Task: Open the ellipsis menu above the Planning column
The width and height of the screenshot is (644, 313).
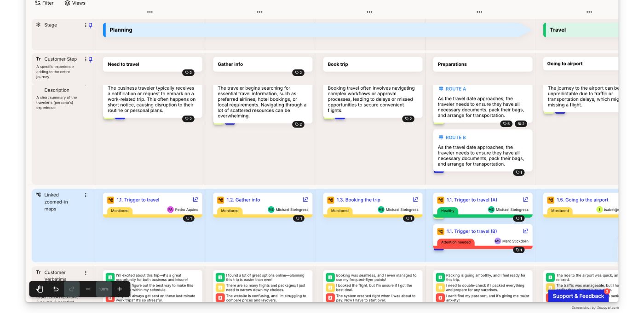Action: click(x=149, y=12)
